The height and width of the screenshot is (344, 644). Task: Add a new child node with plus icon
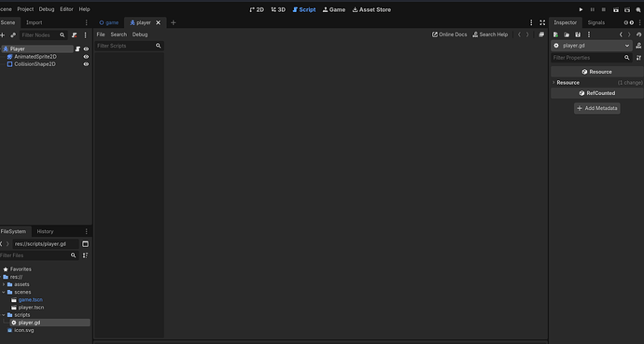click(3, 35)
